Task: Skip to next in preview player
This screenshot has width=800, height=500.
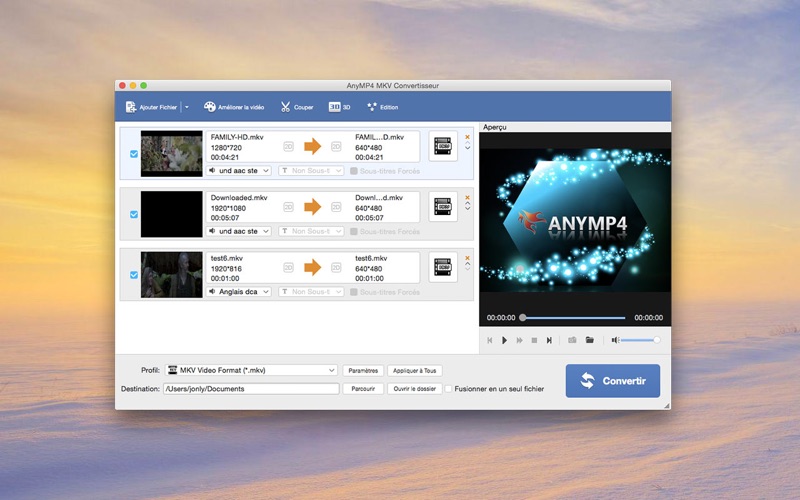Action: click(549, 340)
